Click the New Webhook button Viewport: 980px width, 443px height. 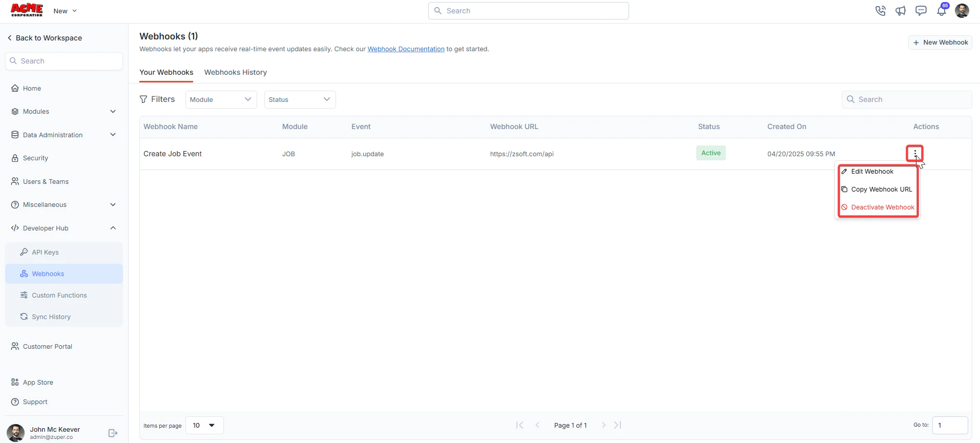pyautogui.click(x=940, y=43)
